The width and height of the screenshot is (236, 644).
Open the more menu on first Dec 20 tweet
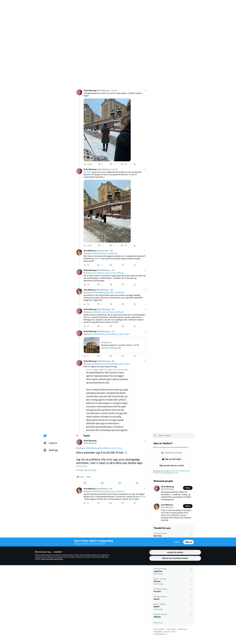pos(145,91)
